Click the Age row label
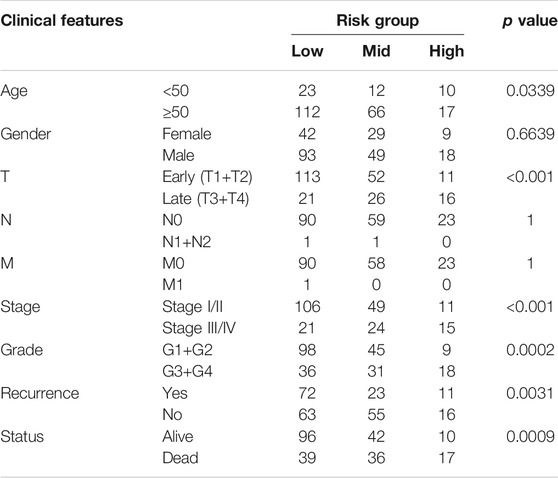 pyautogui.click(x=14, y=91)
